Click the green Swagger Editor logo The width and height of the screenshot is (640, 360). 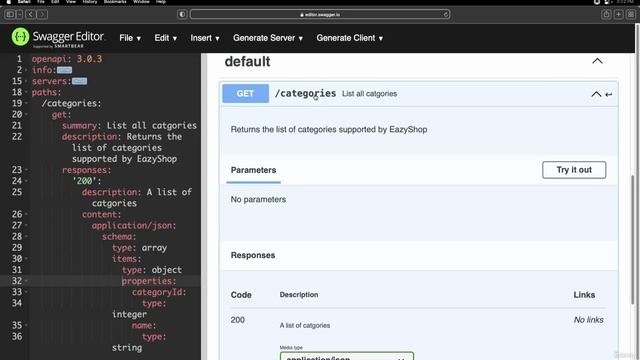(x=20, y=37)
